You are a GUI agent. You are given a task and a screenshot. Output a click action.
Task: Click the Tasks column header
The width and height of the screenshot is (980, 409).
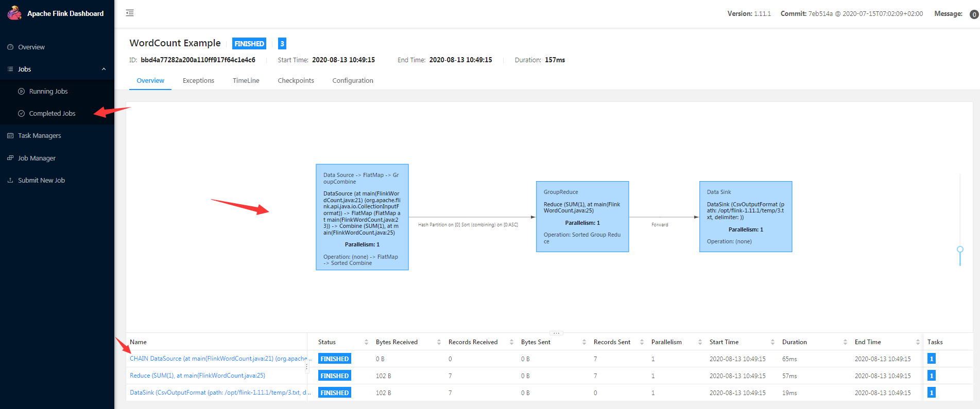[x=935, y=342]
